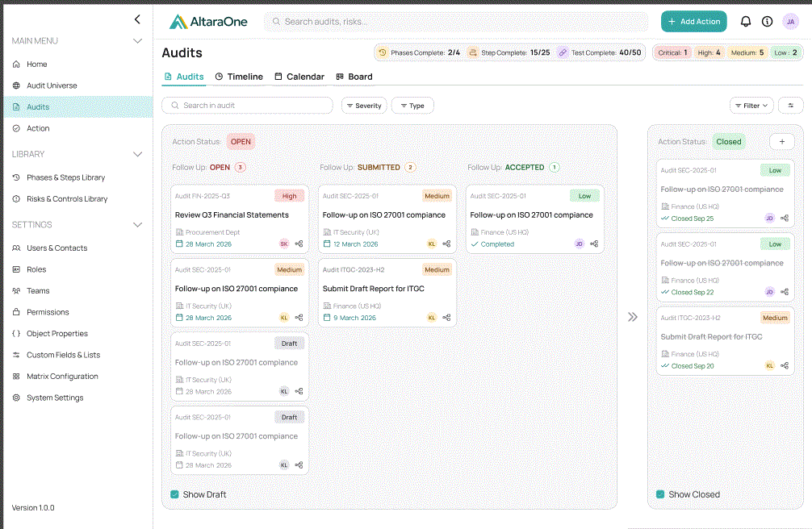Click SK avatar on Review Q3 Financial Statements card
Image resolution: width=812 pixels, height=529 pixels.
[284, 244]
